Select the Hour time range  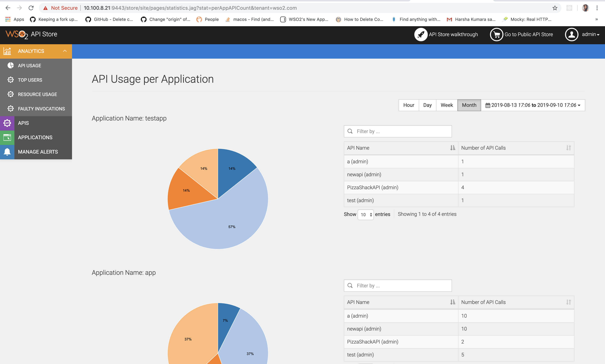point(409,105)
